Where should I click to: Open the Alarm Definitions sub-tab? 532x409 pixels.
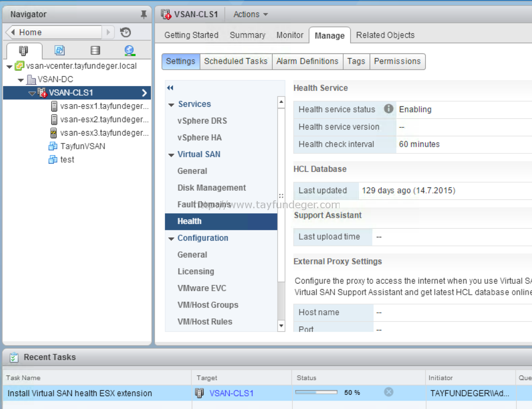307,61
